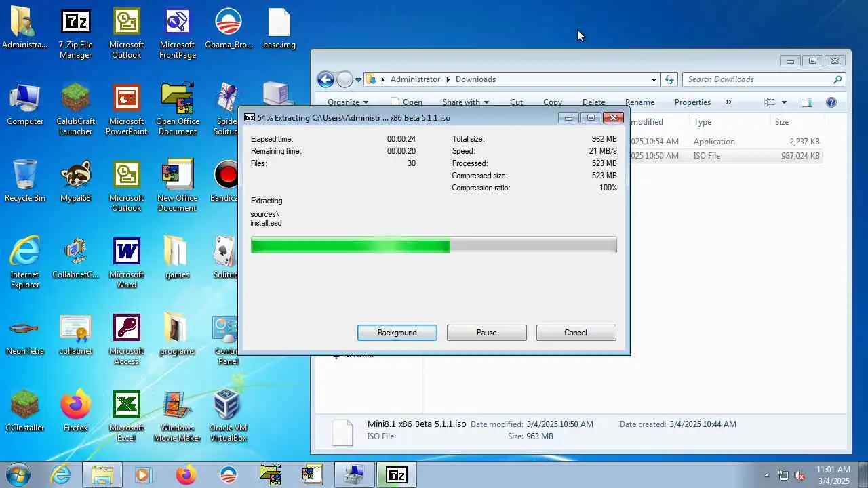Sort by the Type column header
868x488 pixels.
click(729, 122)
